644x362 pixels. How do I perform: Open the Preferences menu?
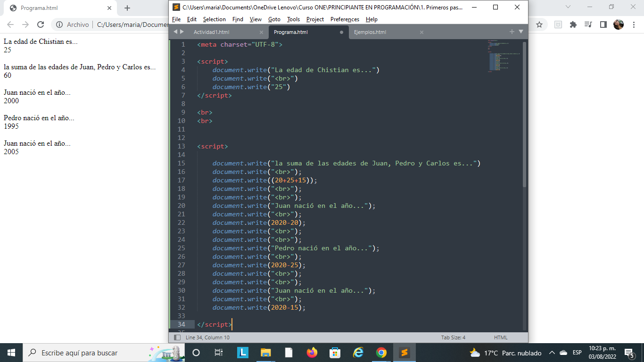pyautogui.click(x=345, y=19)
